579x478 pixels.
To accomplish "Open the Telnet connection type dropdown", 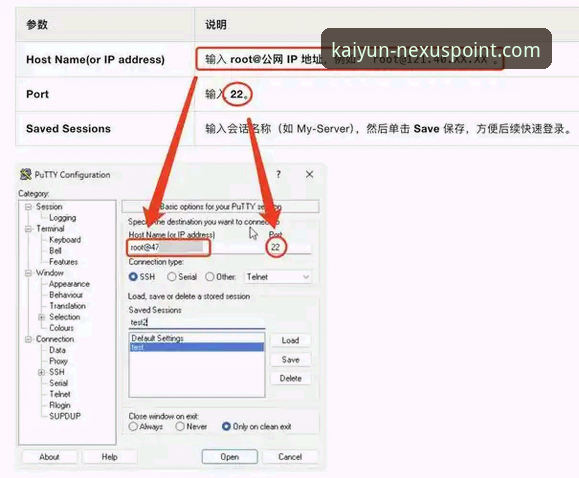I will (278, 277).
